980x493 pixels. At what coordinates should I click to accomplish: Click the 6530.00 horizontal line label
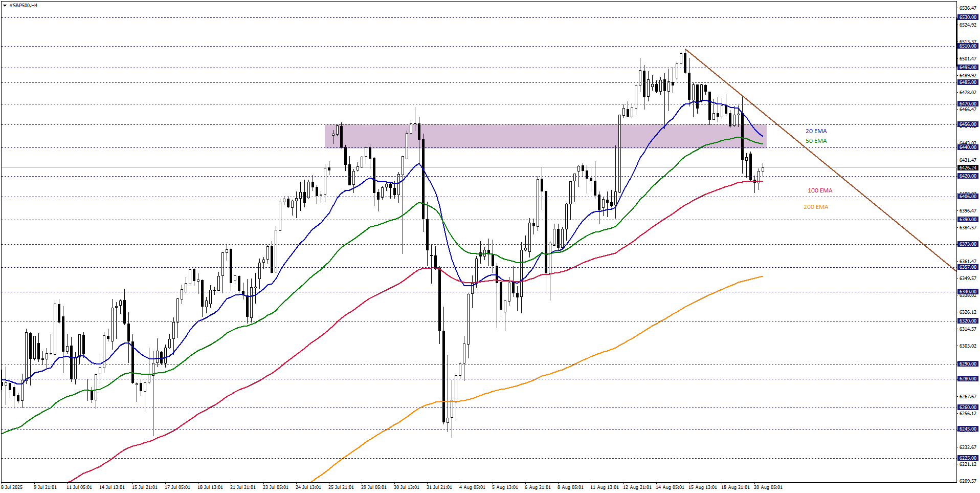[968, 17]
